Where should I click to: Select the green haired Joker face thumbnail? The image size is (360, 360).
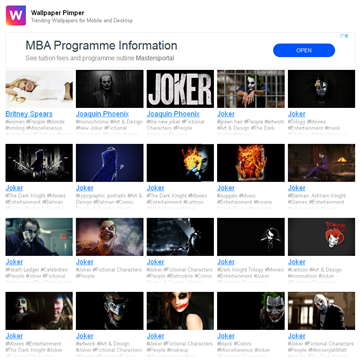[x=251, y=311]
